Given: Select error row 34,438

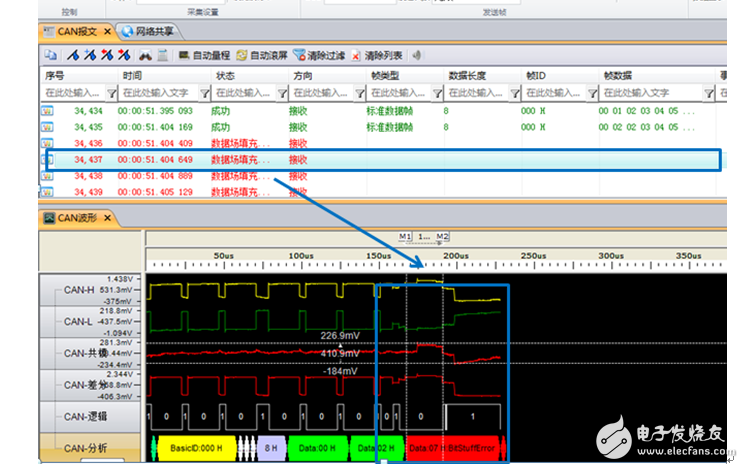Looking at the screenshot, I should (x=382, y=176).
